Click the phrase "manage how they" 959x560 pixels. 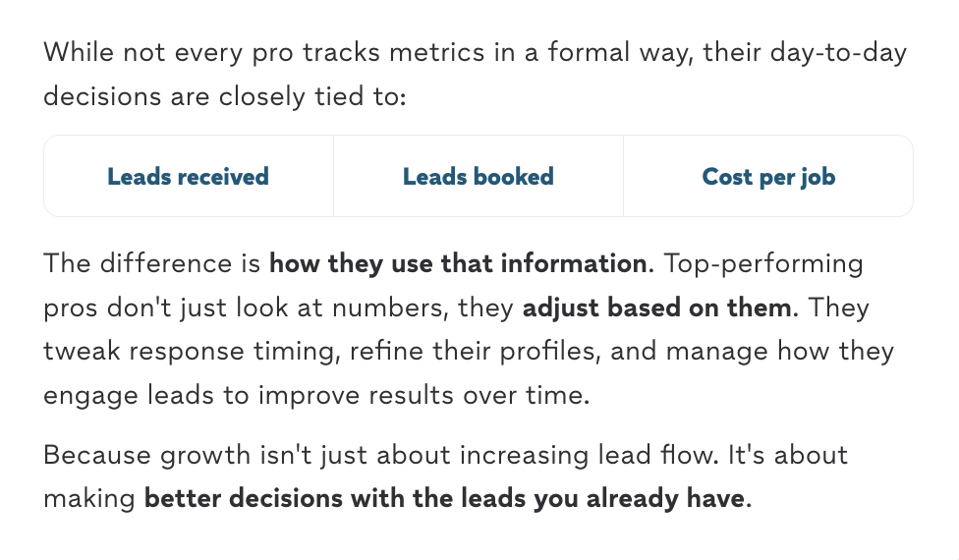[x=780, y=352]
